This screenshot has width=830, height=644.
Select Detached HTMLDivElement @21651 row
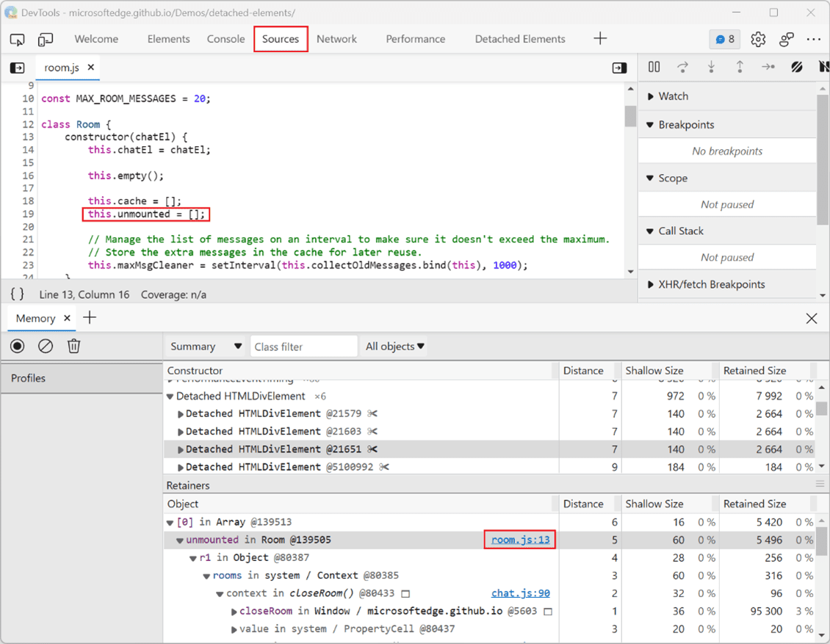(x=490, y=449)
